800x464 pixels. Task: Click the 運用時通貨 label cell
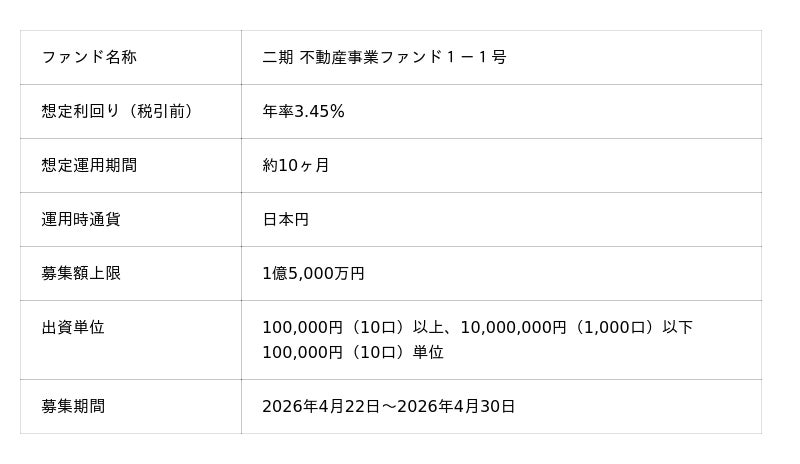click(81, 219)
